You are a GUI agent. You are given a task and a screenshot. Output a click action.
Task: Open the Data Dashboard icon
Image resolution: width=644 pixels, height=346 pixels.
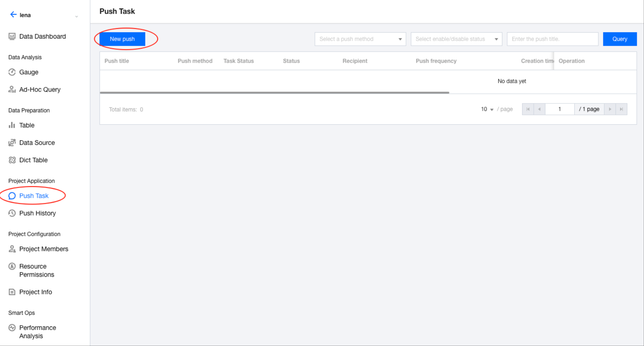12,36
